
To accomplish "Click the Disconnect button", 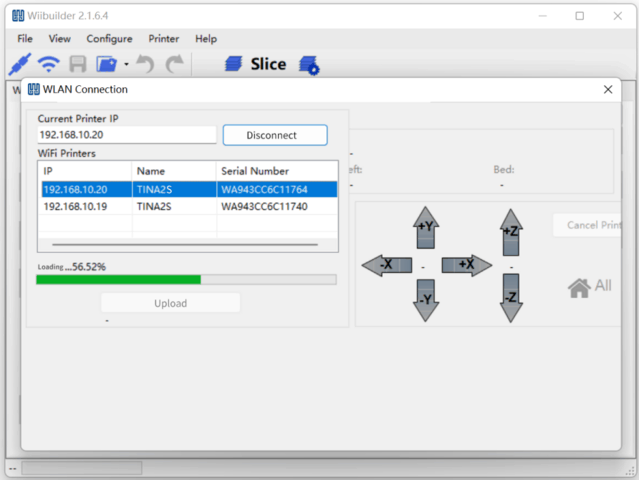I will pyautogui.click(x=274, y=135).
